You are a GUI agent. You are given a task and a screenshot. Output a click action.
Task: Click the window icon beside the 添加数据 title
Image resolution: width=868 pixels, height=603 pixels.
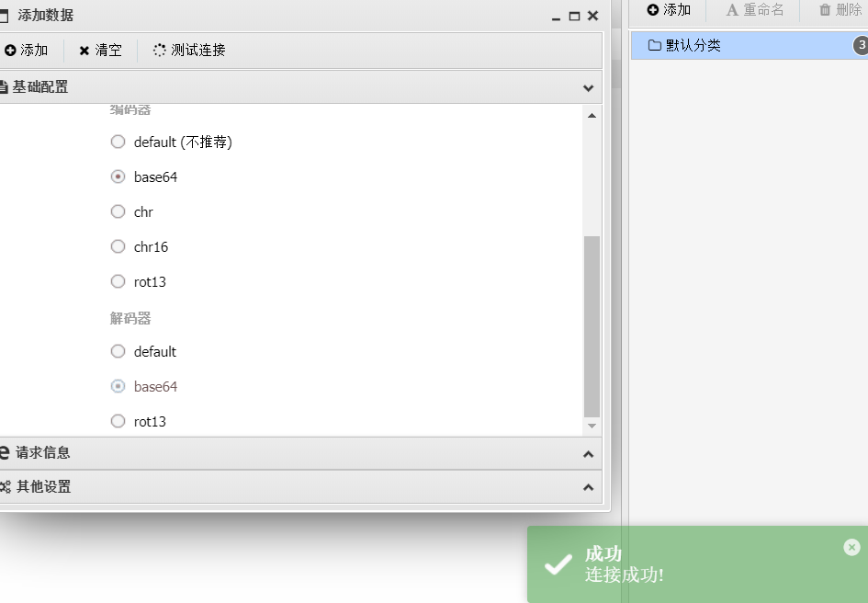[4, 17]
